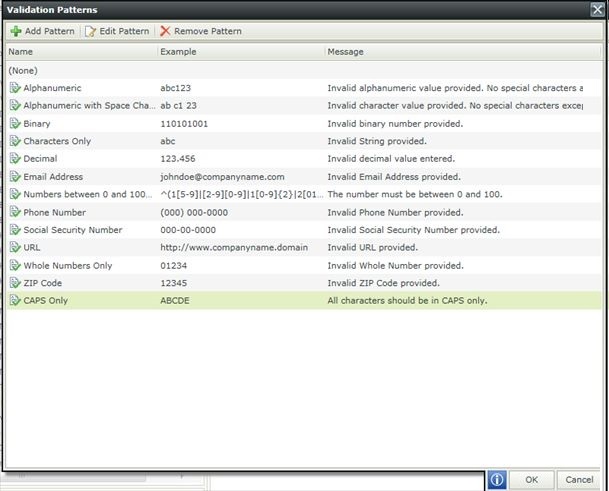Viewport: 609px width, 491px height.
Task: Select the (None) row
Action: tap(304, 71)
